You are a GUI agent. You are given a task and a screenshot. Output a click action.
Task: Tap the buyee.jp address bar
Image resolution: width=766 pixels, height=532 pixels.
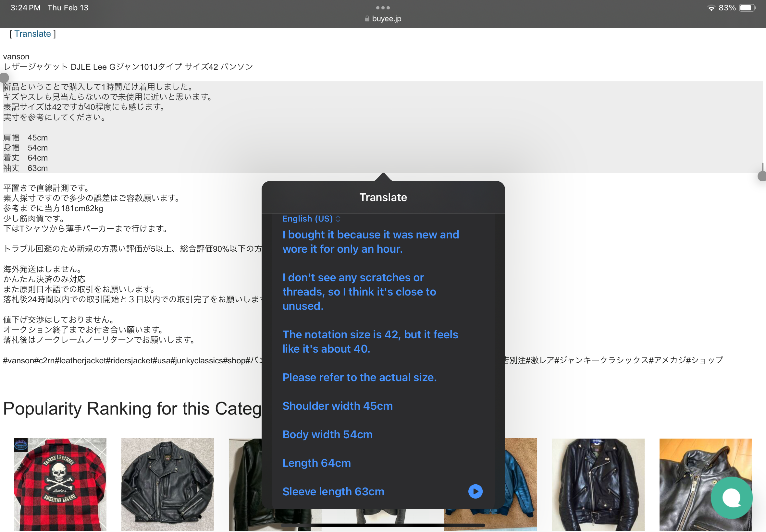coord(383,19)
